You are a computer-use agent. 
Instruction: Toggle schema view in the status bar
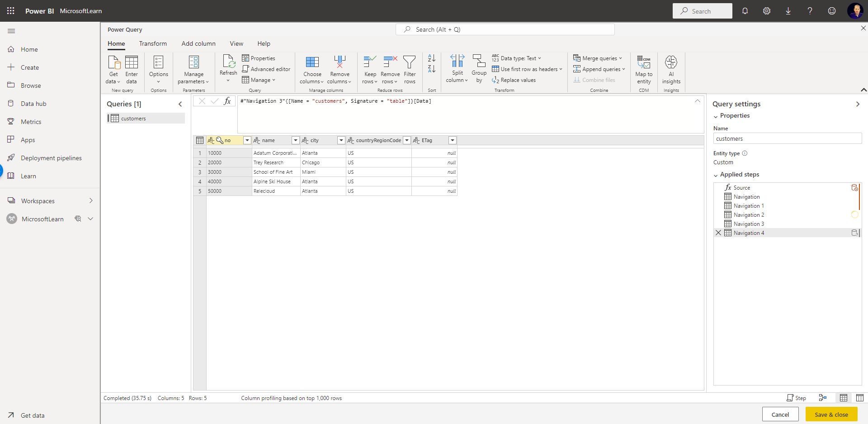(x=860, y=398)
